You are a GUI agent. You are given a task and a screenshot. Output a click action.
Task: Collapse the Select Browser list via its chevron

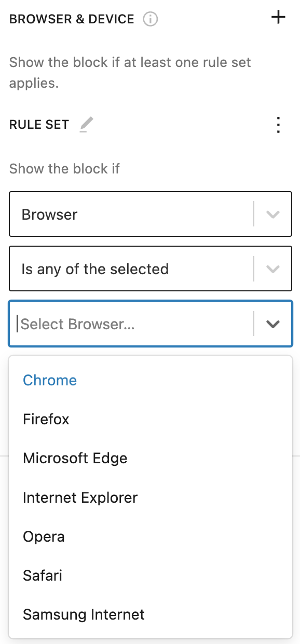[273, 324]
